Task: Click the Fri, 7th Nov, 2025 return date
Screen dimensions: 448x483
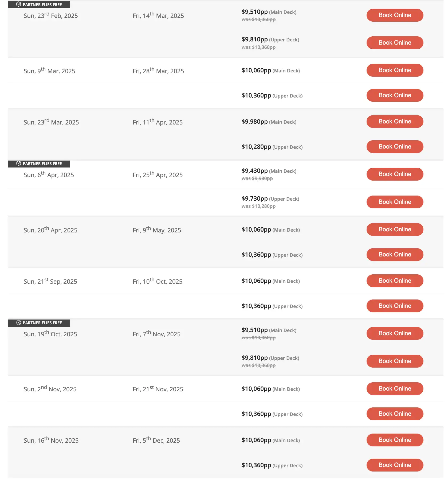Action: coord(156,334)
